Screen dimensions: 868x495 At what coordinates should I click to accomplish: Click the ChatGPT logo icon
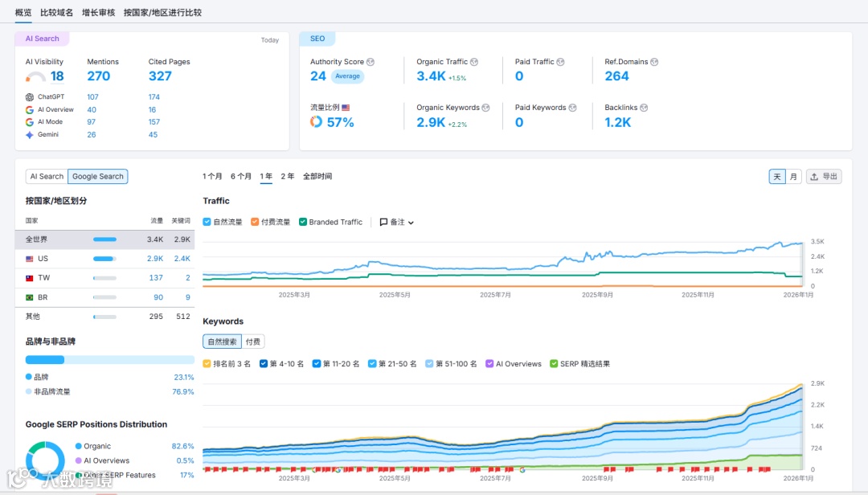(30, 97)
